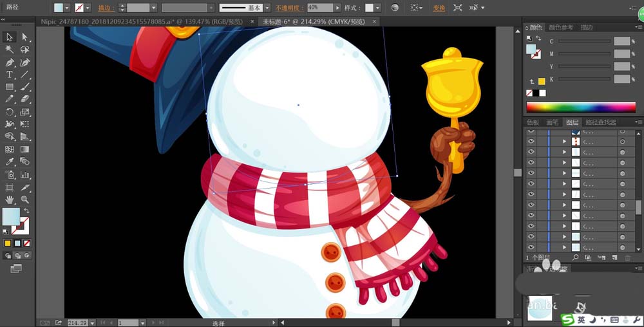Select the Column Graph tool
This screenshot has width=644, height=327.
(x=24, y=175)
